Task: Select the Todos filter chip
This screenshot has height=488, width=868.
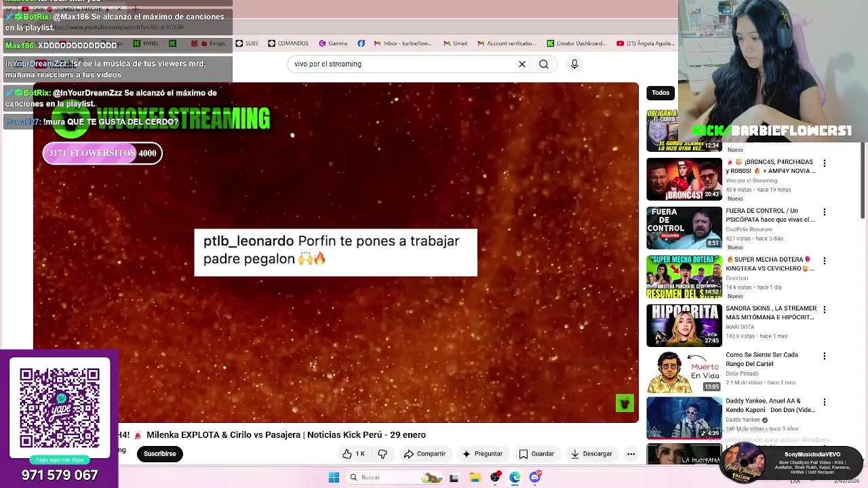Action: [x=660, y=93]
